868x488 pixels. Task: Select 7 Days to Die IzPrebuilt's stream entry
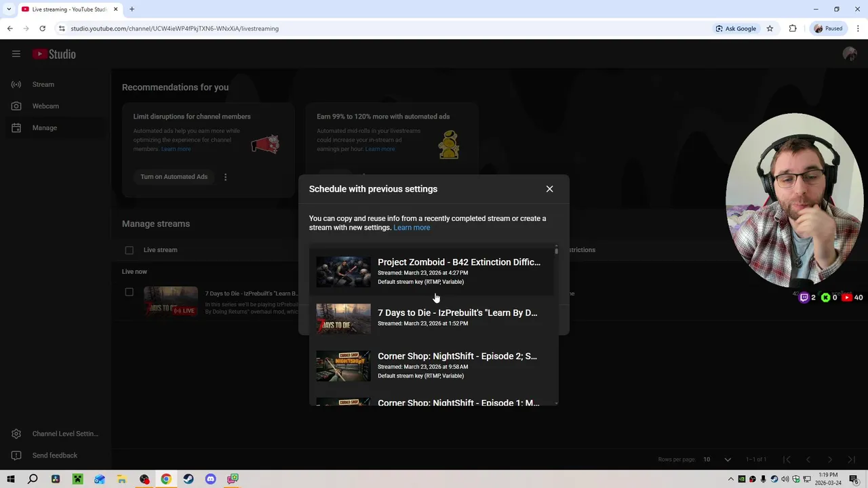point(431,318)
